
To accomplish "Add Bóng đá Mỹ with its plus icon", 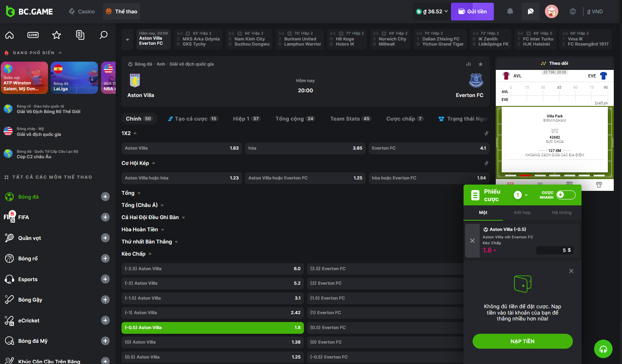I will click(x=105, y=341).
